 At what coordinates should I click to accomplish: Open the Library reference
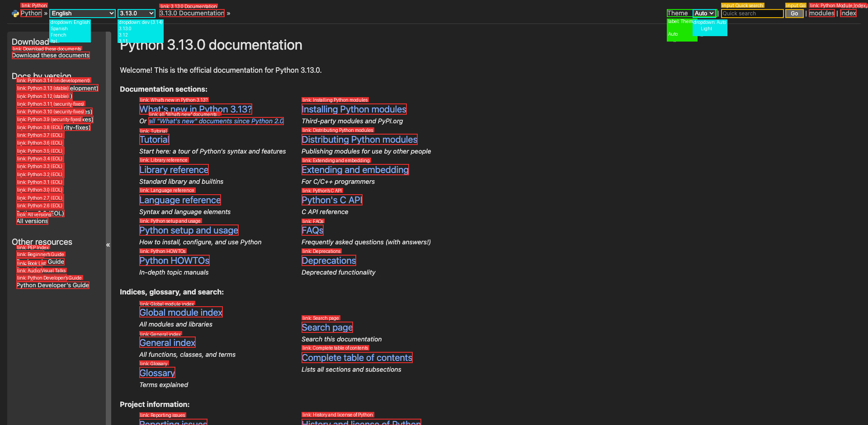[174, 169]
